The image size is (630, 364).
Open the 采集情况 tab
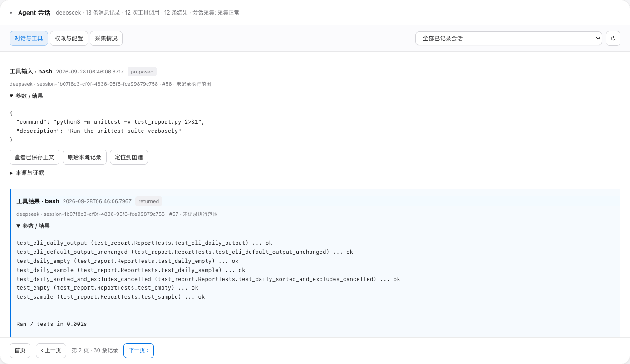click(106, 39)
